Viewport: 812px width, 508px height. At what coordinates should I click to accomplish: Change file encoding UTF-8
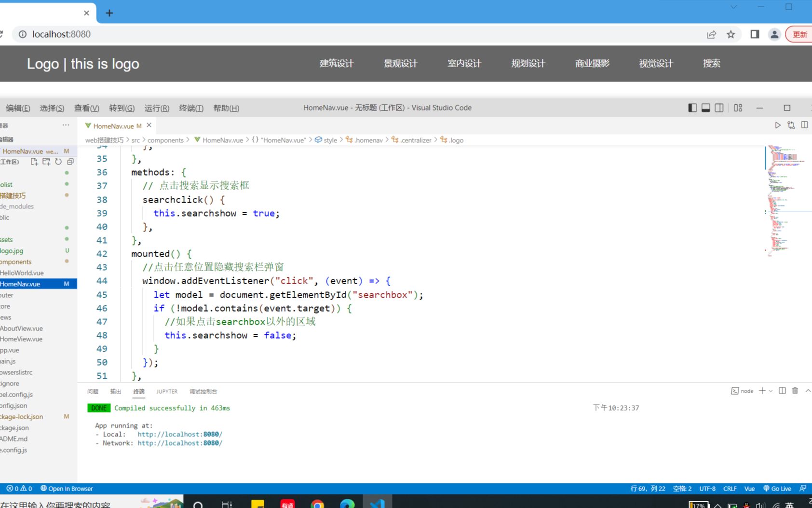point(707,489)
